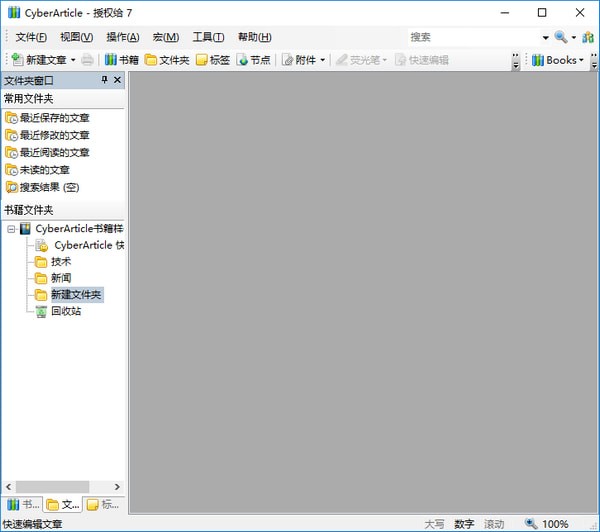Open 回收站 recycle bin in tree
600x532 pixels.
click(65, 311)
